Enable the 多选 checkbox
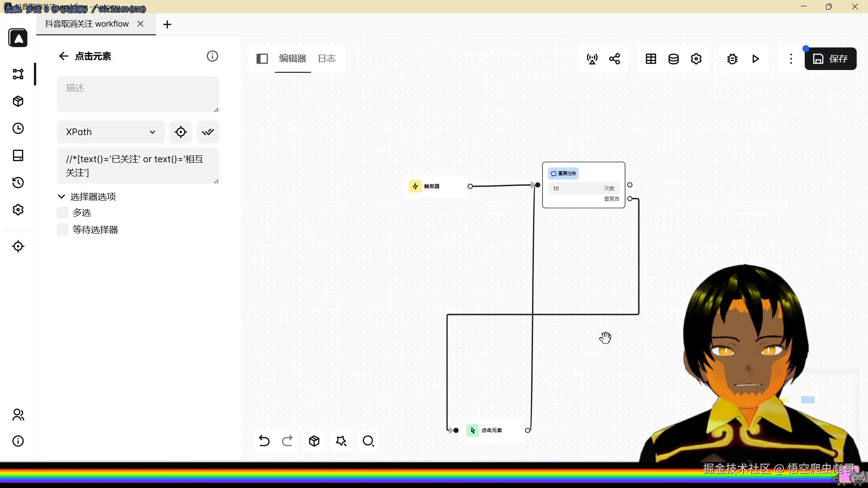The width and height of the screenshot is (868, 488). tap(62, 213)
